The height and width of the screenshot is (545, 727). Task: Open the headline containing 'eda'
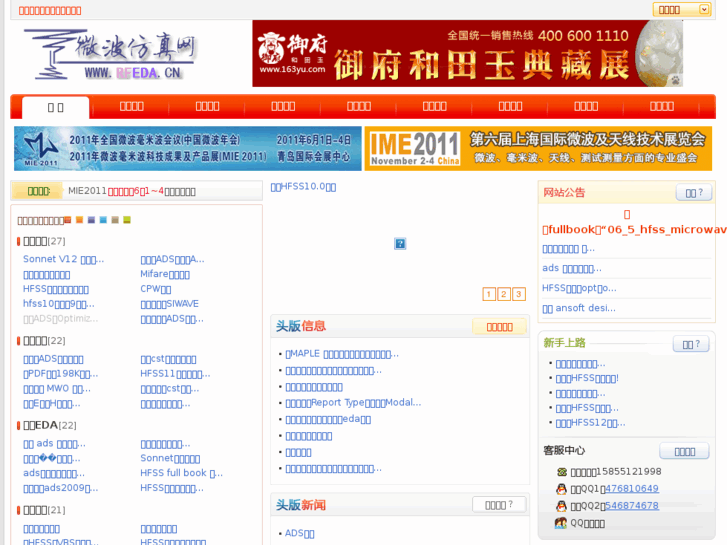click(328, 419)
